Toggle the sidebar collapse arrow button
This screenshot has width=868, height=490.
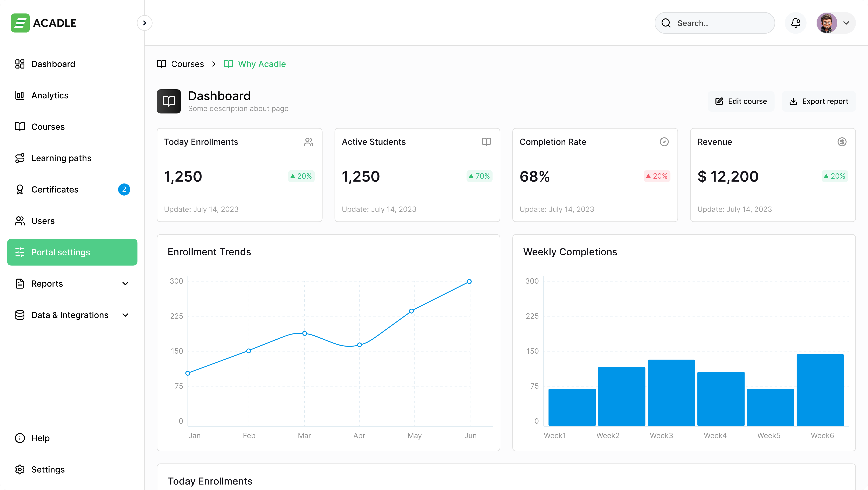point(145,23)
